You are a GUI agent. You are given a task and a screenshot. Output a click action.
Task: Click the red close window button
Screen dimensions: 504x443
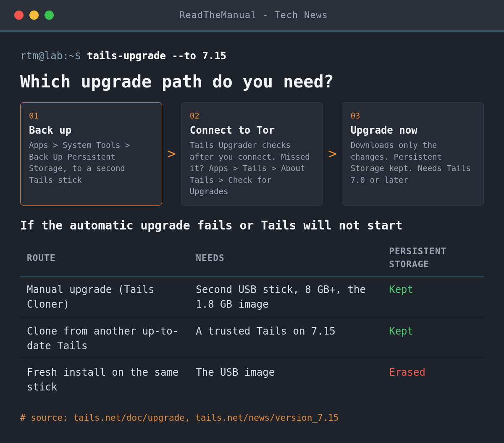coord(19,15)
